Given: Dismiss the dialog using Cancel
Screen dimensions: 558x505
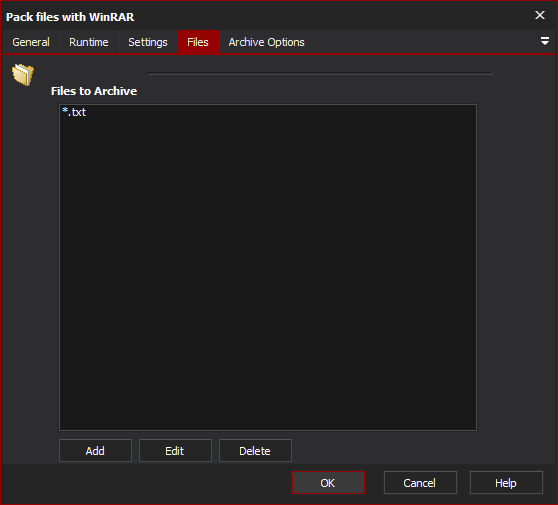Looking at the screenshot, I should 420,483.
